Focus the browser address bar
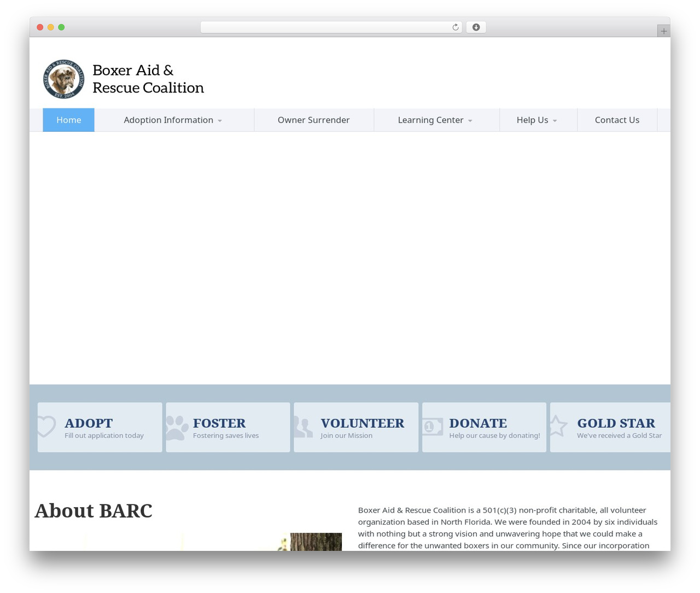 click(331, 27)
